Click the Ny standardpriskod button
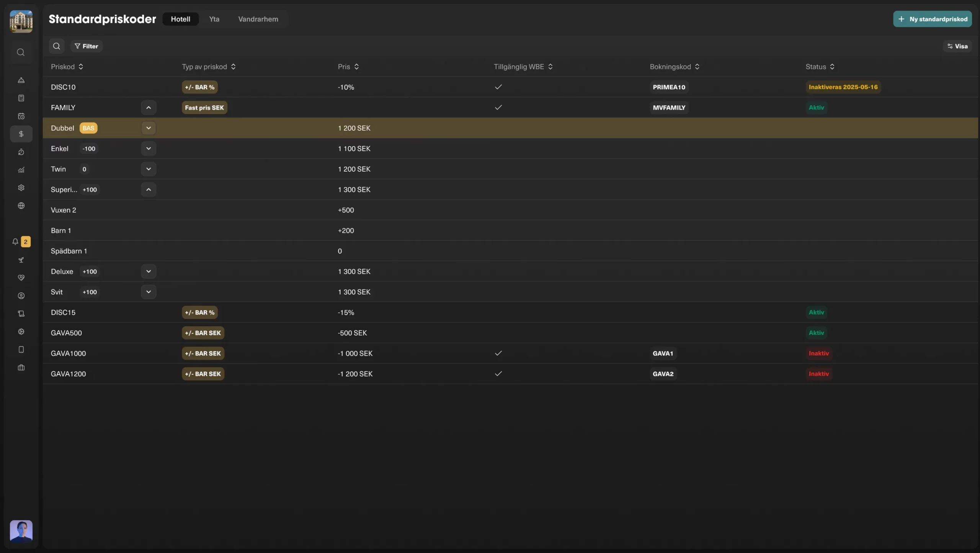The image size is (980, 553). (932, 19)
